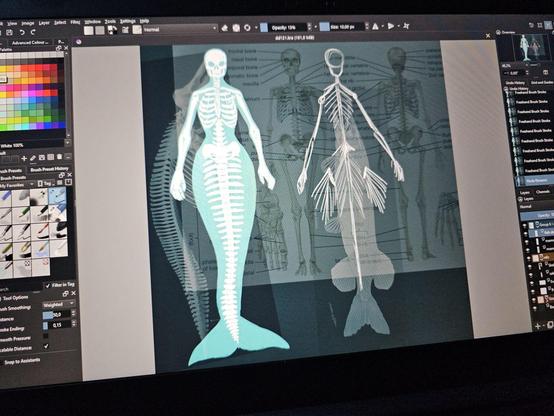Adjust the Layers Opacity slider

[538, 215]
